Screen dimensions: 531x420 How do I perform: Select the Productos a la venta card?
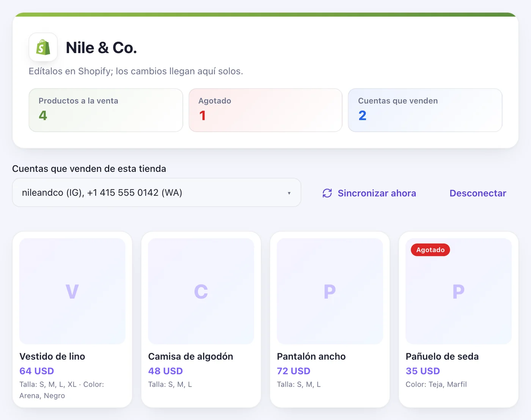click(106, 110)
